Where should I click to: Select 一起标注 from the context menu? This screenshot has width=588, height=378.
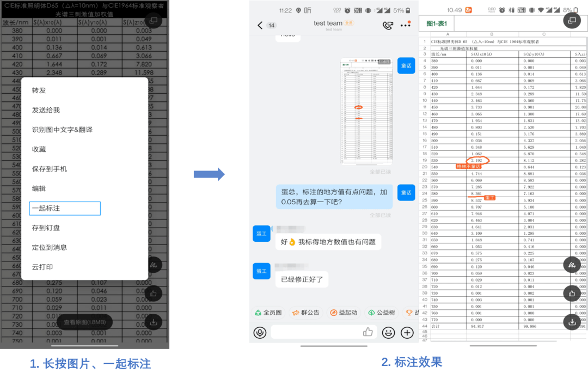(x=65, y=208)
